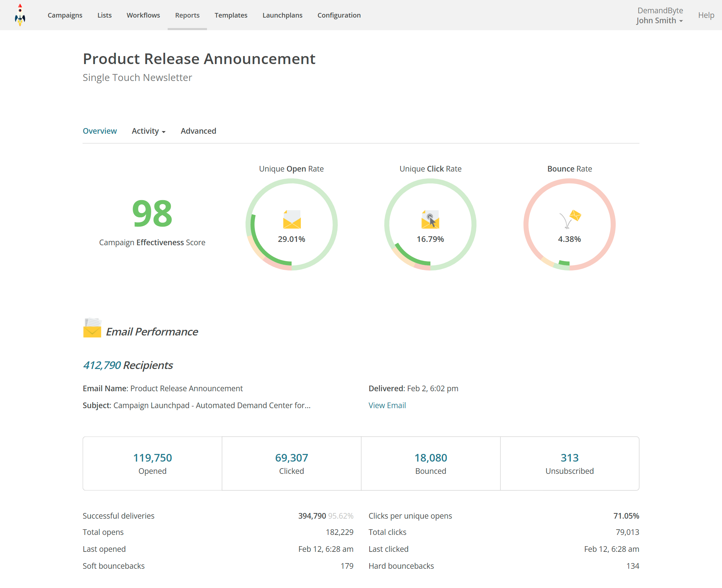Viewport: 722px width, 588px height.
Task: Open the John Smith account menu
Action: (659, 20)
